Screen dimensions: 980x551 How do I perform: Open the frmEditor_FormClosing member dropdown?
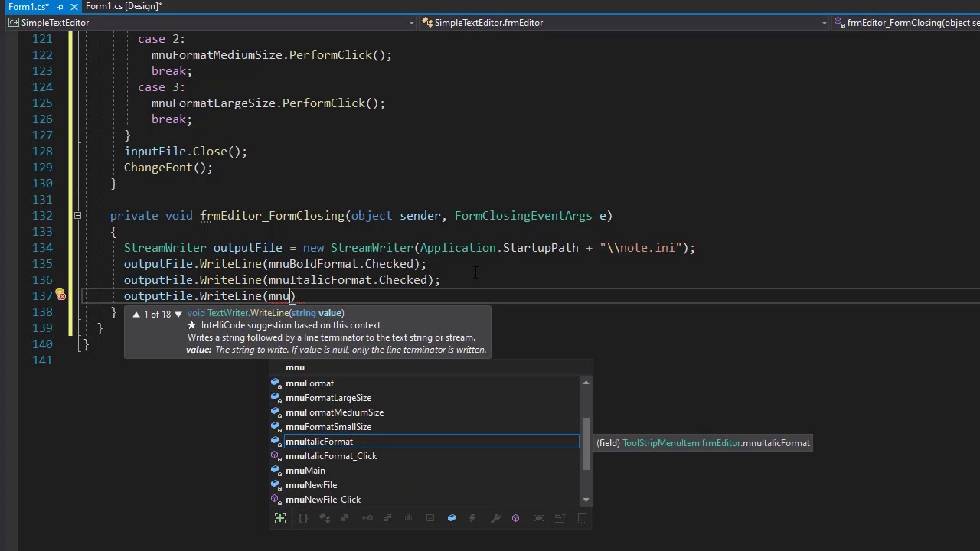(x=906, y=23)
